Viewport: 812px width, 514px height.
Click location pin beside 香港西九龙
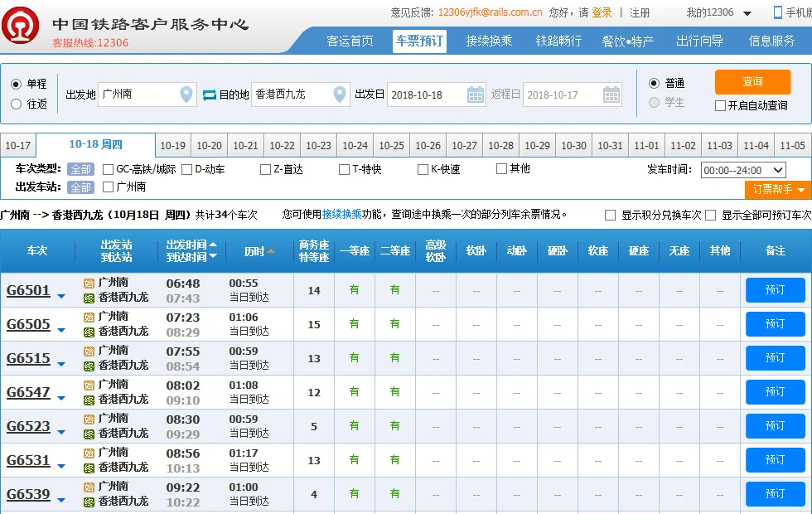coord(339,94)
